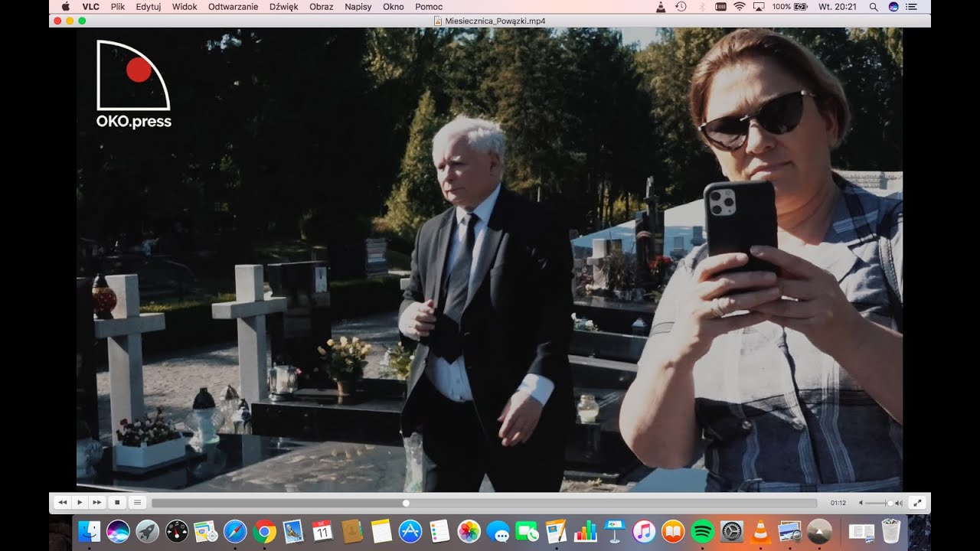Open the Pomoc menu
The width and height of the screenshot is (980, 551).
(x=429, y=6)
